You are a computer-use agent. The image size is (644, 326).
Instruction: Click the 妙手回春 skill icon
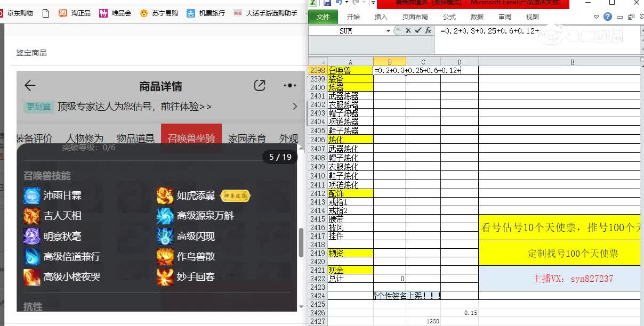[165, 276]
